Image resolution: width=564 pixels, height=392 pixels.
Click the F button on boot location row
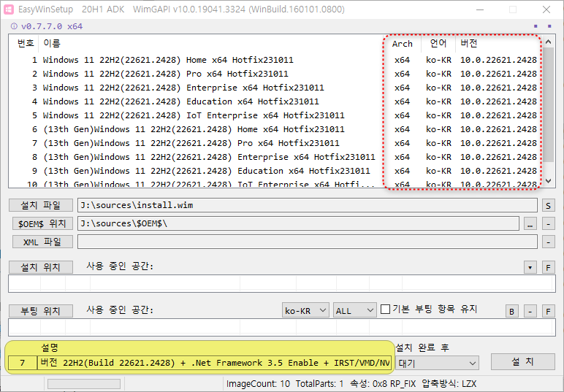(x=548, y=311)
